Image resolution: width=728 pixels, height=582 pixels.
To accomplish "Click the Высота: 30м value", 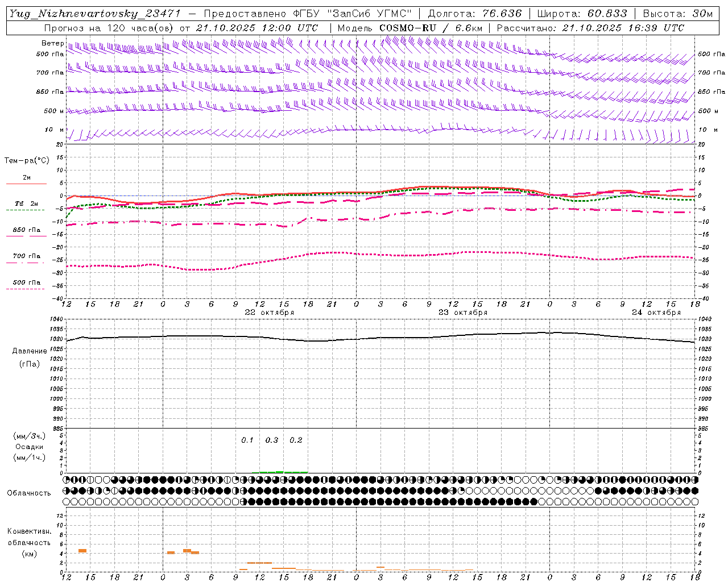I will point(677,14).
